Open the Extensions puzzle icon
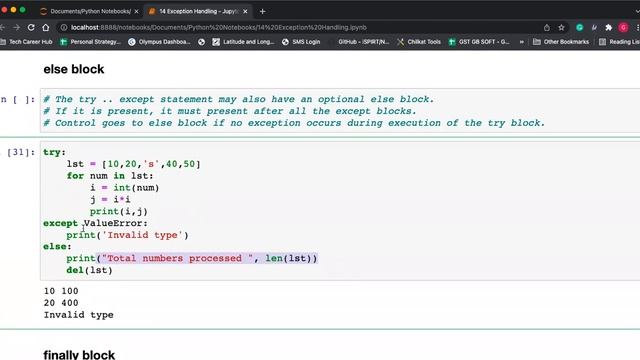Image resolution: width=640 pixels, height=360 pixels. point(609,27)
